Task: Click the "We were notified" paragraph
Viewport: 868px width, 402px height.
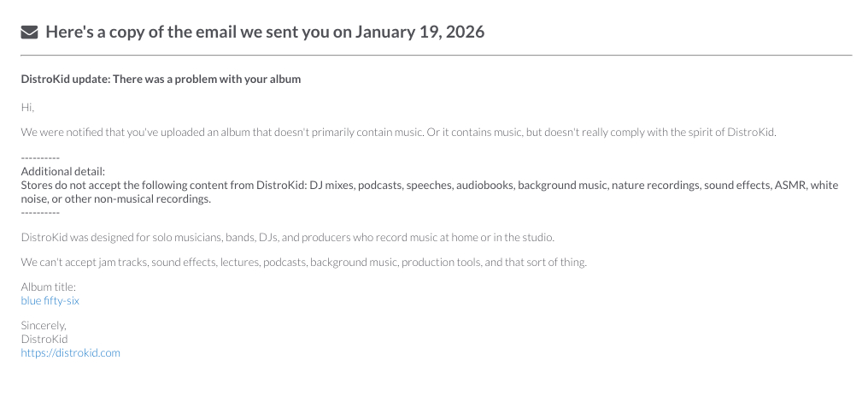Action: tap(398, 133)
